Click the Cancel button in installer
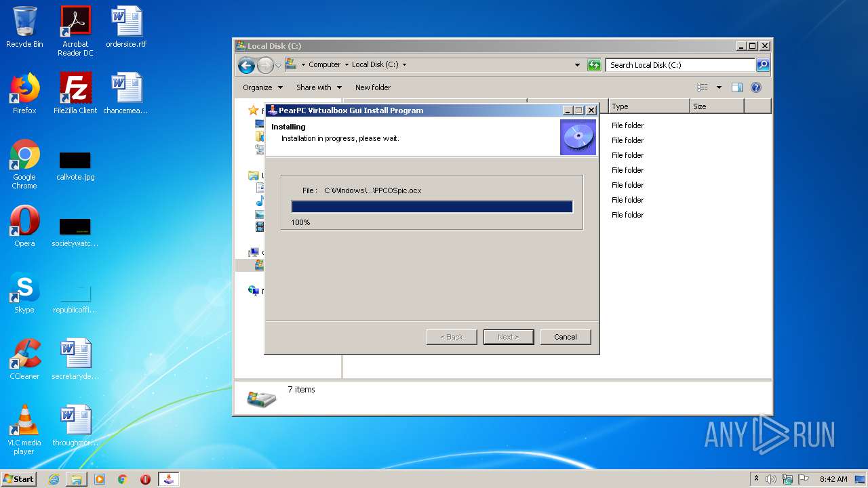The height and width of the screenshot is (488, 868). pyautogui.click(x=566, y=337)
